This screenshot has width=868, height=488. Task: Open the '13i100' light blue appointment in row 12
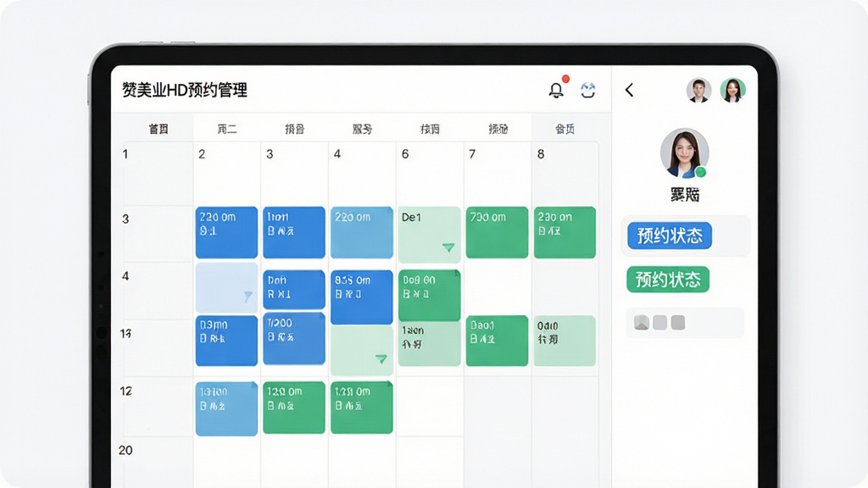click(x=226, y=408)
